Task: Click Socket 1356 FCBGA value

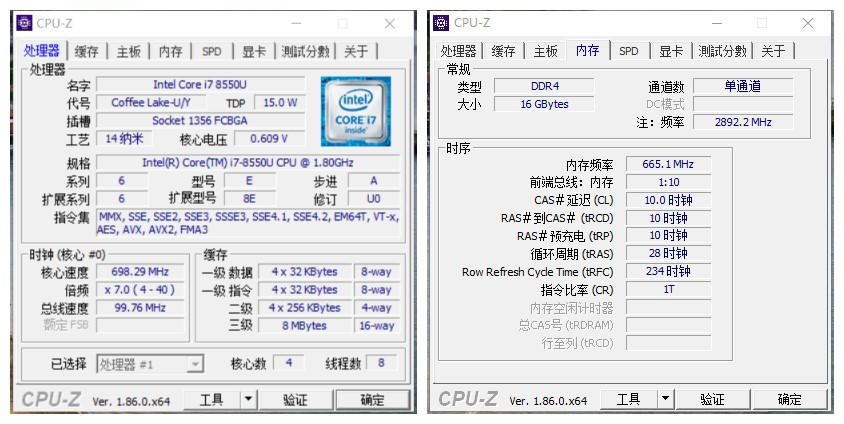Action: pyautogui.click(x=200, y=121)
